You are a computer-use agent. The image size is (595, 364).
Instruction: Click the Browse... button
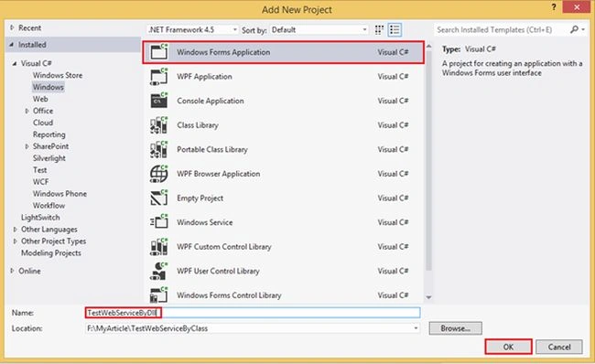pos(455,328)
